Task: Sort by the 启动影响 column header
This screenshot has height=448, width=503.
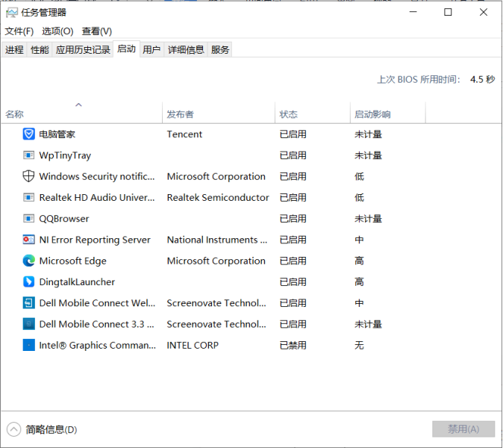Action: tap(388, 114)
